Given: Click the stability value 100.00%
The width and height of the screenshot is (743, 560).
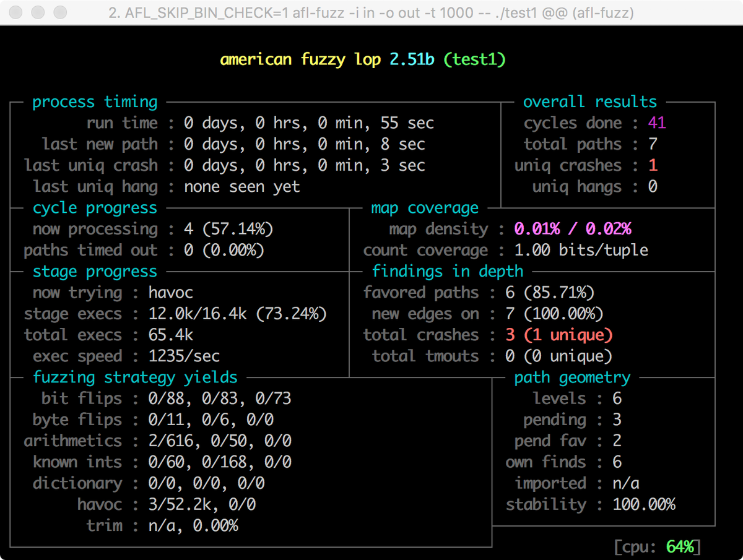Looking at the screenshot, I should pyautogui.click(x=644, y=504).
